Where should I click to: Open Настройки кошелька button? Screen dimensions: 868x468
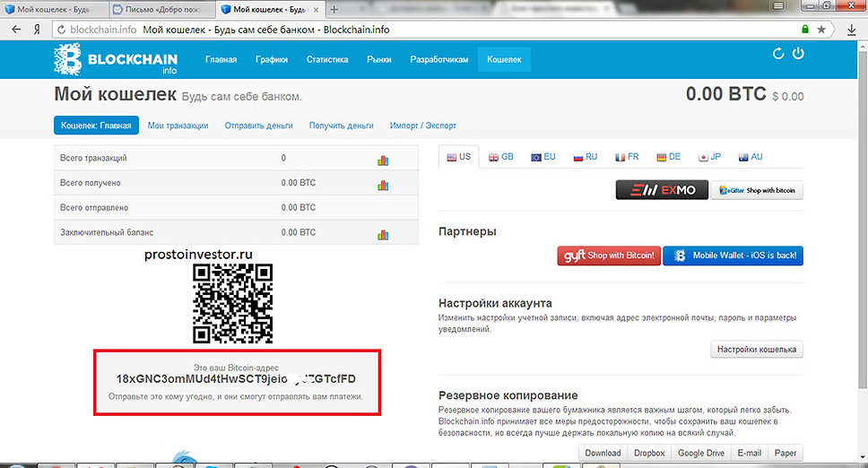point(757,350)
